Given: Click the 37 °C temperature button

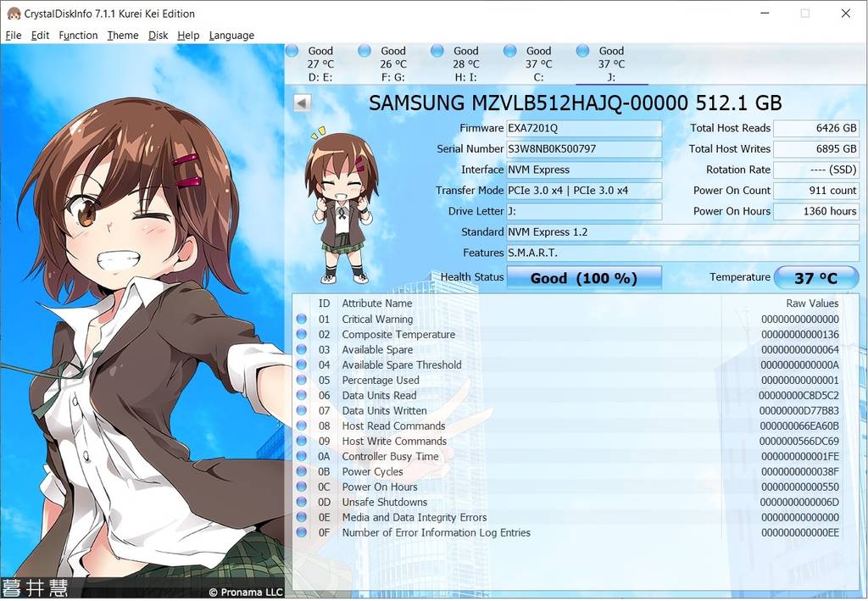Looking at the screenshot, I should [x=816, y=277].
